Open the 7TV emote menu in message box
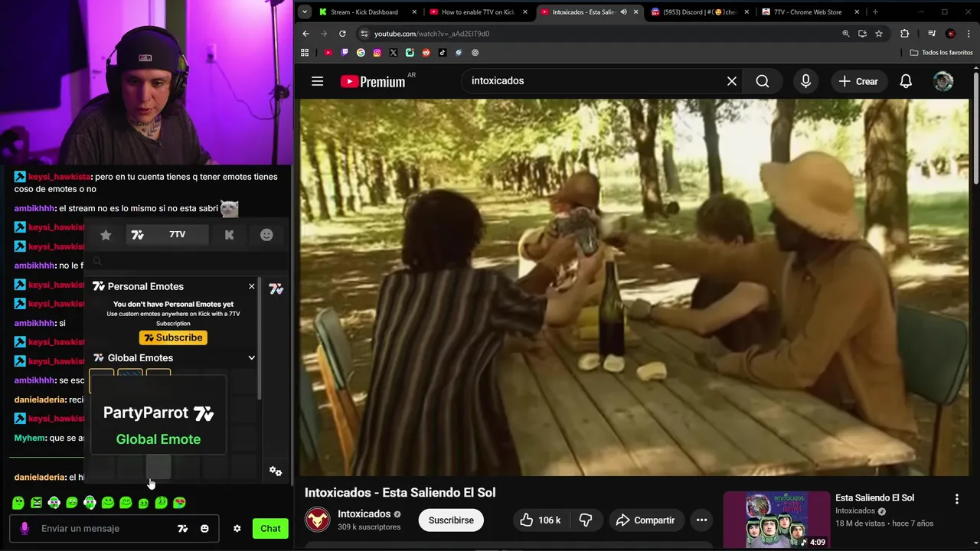Viewport: 980px width, 551px height. pyautogui.click(x=182, y=528)
